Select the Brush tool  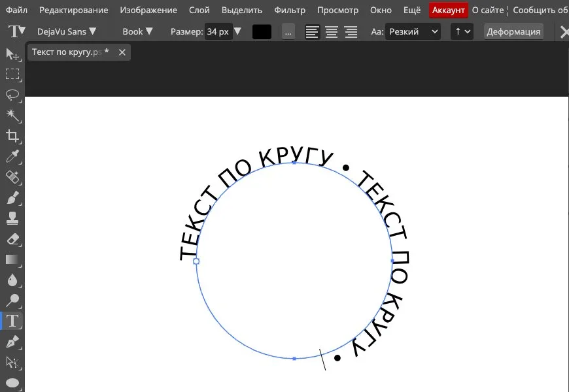tap(12, 198)
